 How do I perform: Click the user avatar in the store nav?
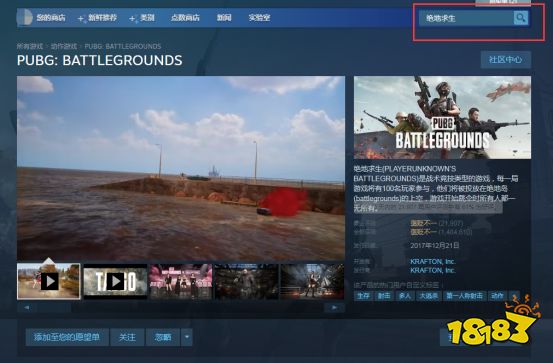click(24, 17)
